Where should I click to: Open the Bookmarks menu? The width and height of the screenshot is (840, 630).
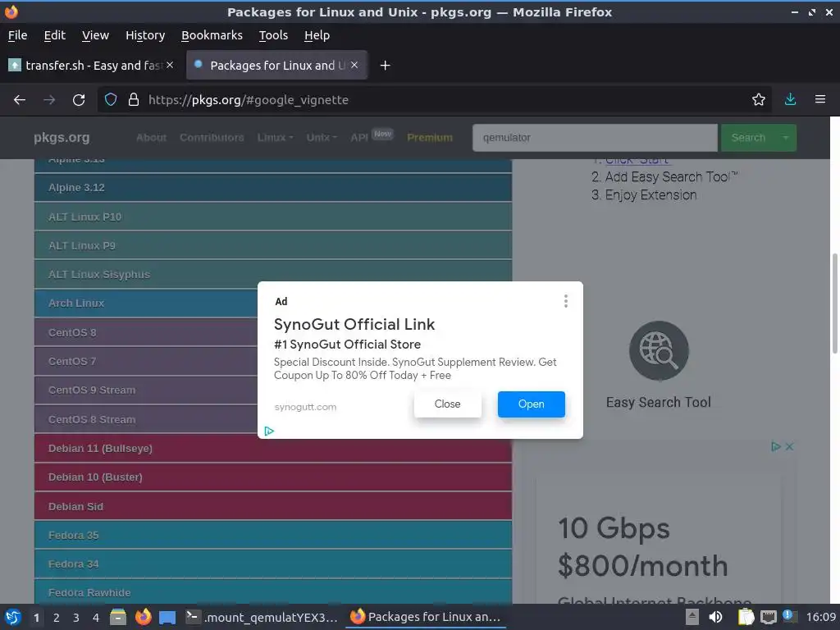coord(212,35)
